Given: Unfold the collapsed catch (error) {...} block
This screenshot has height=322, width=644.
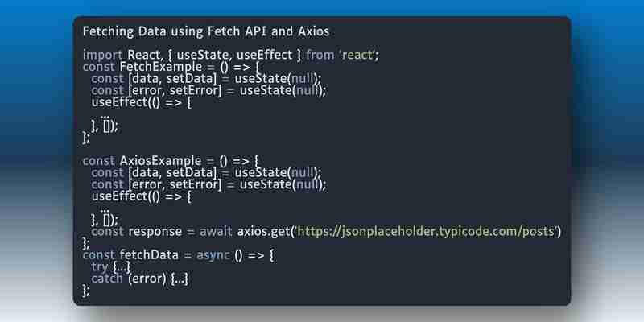Looking at the screenshot, I should pos(180,279).
